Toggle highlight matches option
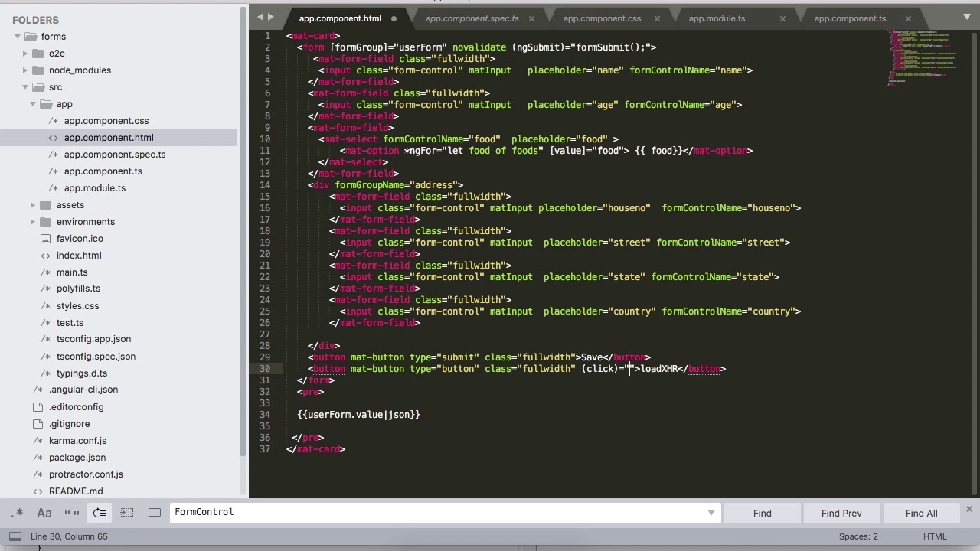Viewport: 980px width, 551px height. 155,513
